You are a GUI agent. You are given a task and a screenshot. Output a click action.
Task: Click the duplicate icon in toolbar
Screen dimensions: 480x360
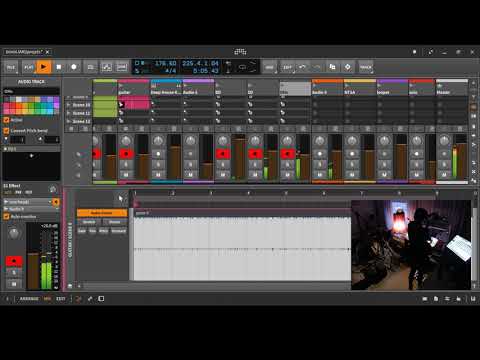click(332, 67)
